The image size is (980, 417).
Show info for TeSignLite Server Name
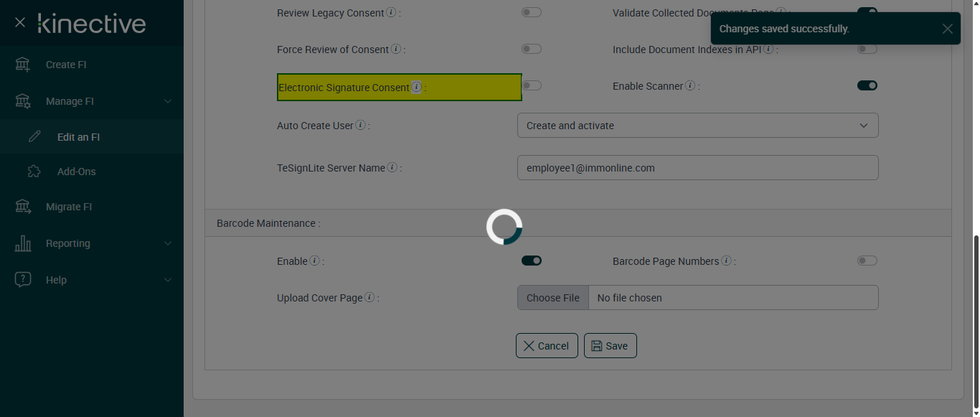[x=392, y=167]
